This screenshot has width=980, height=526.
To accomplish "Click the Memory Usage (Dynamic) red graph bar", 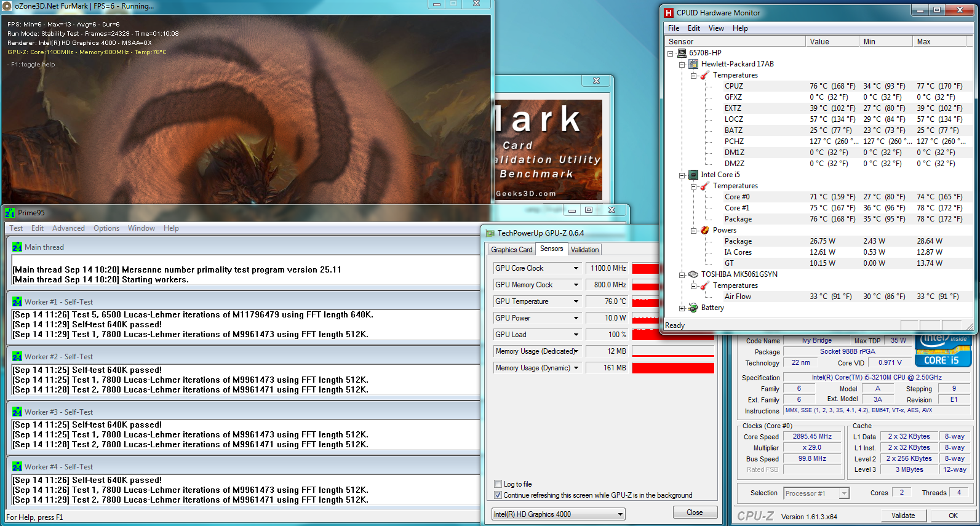I will click(673, 368).
